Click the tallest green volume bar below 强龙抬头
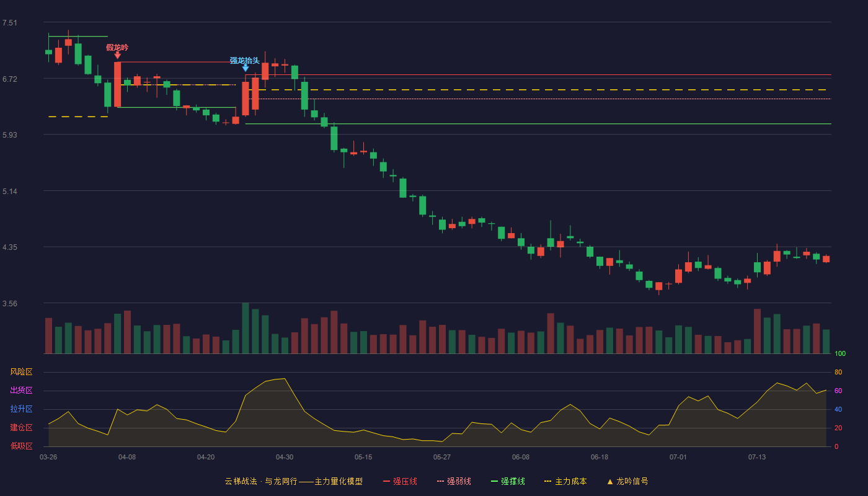The height and width of the screenshot is (496, 868). coord(246,328)
